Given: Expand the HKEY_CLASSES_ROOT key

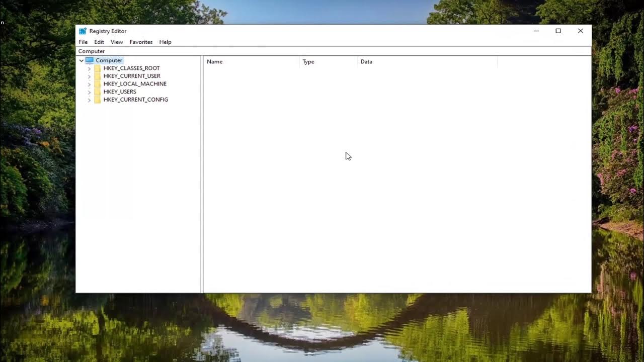Looking at the screenshot, I should point(90,68).
